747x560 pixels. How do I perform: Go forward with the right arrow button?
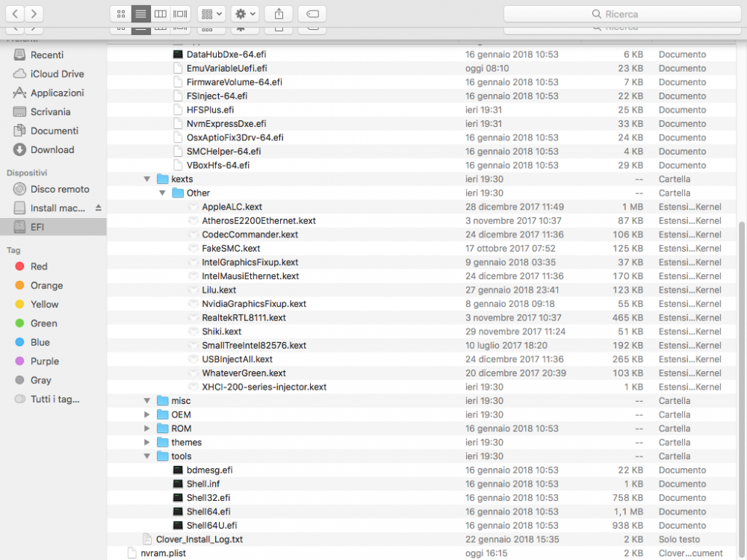click(x=34, y=13)
